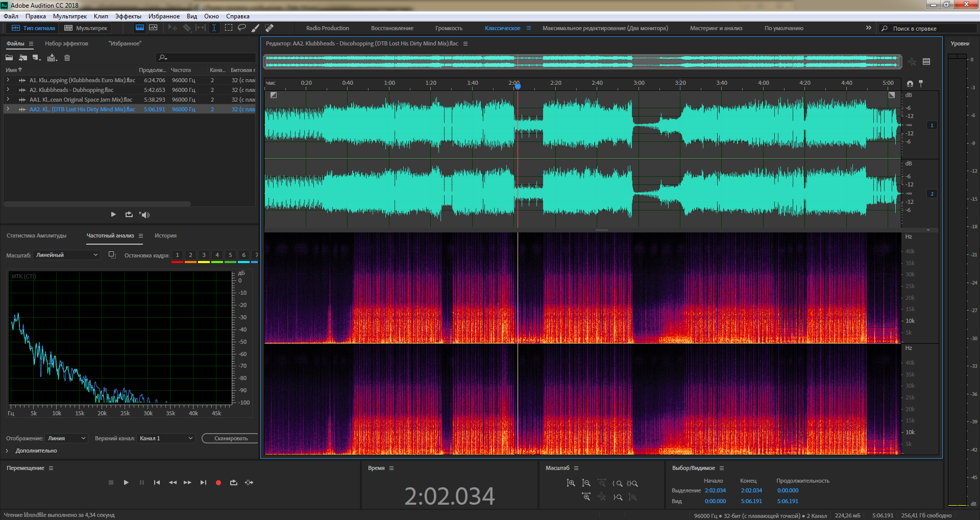Open the Верхний канал Канал 1 dropdown
This screenshot has height=520, width=980.
tap(166, 438)
